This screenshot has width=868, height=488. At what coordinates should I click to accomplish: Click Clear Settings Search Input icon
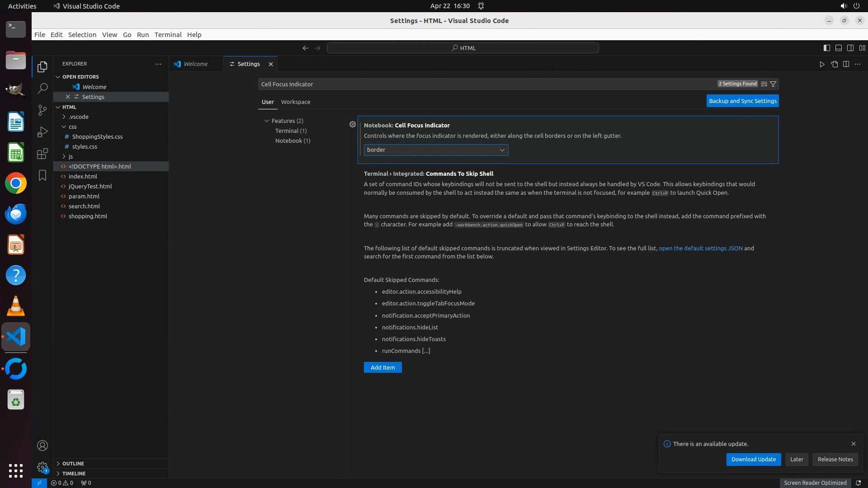(x=764, y=84)
